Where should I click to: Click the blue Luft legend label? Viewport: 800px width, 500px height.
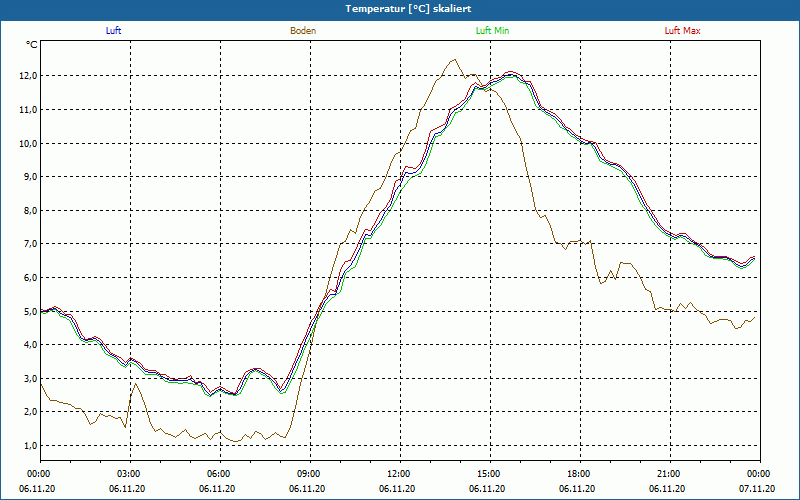click(113, 31)
